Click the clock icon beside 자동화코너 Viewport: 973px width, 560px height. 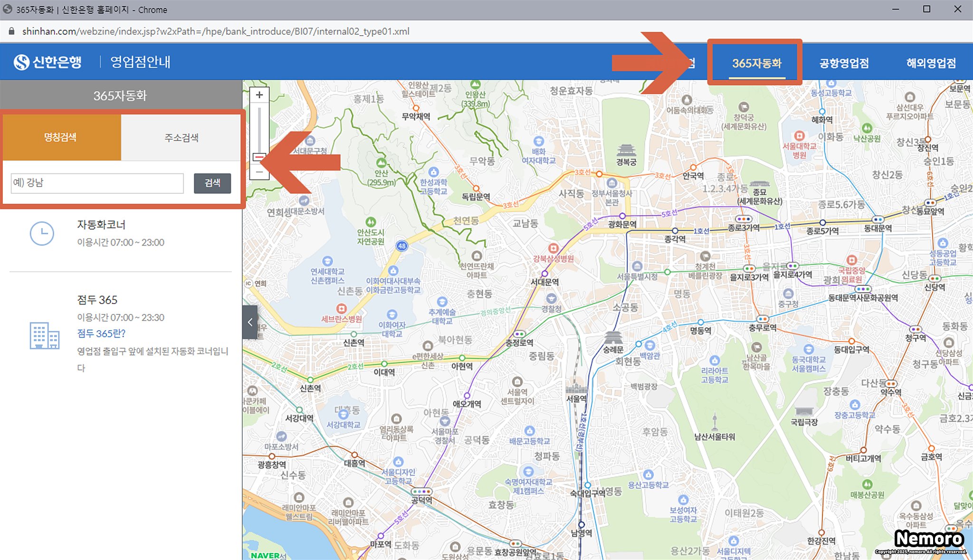tap(42, 233)
